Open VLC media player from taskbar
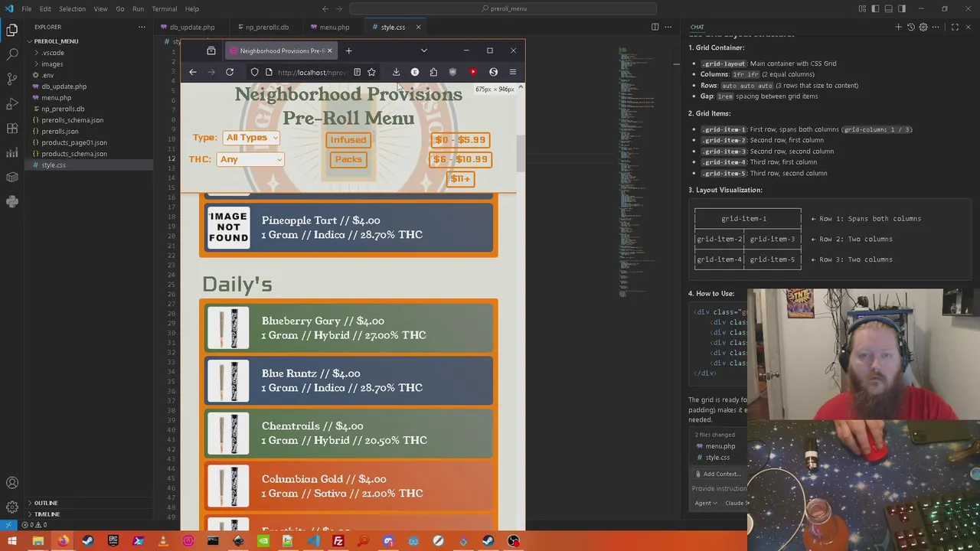This screenshot has height=551, width=980. pos(163,542)
